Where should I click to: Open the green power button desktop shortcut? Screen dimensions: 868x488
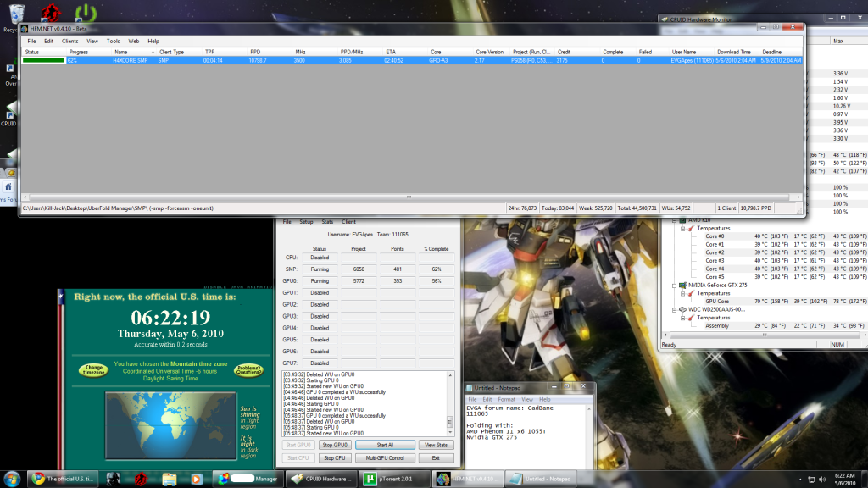85,13
